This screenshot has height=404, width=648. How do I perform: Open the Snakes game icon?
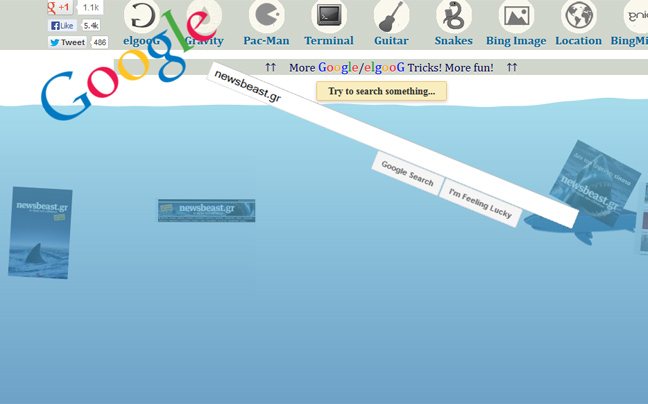click(453, 16)
